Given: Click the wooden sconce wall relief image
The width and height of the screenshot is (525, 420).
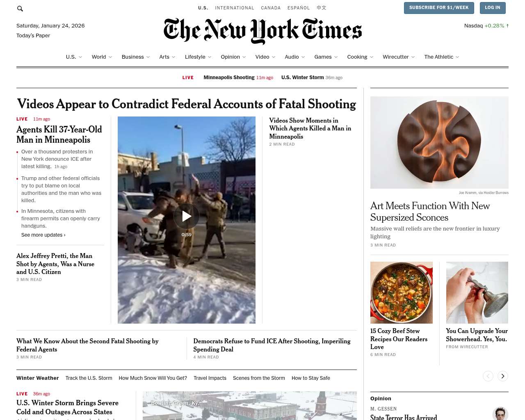Looking at the screenshot, I should [439, 143].
